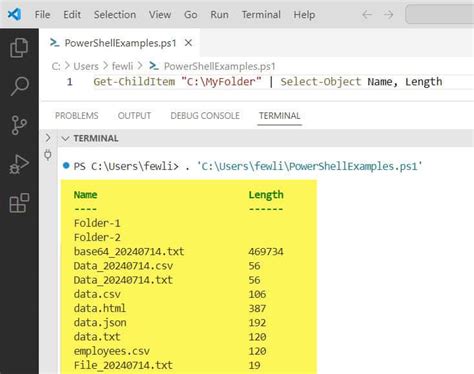Click the terminal plug icon

[48, 155]
